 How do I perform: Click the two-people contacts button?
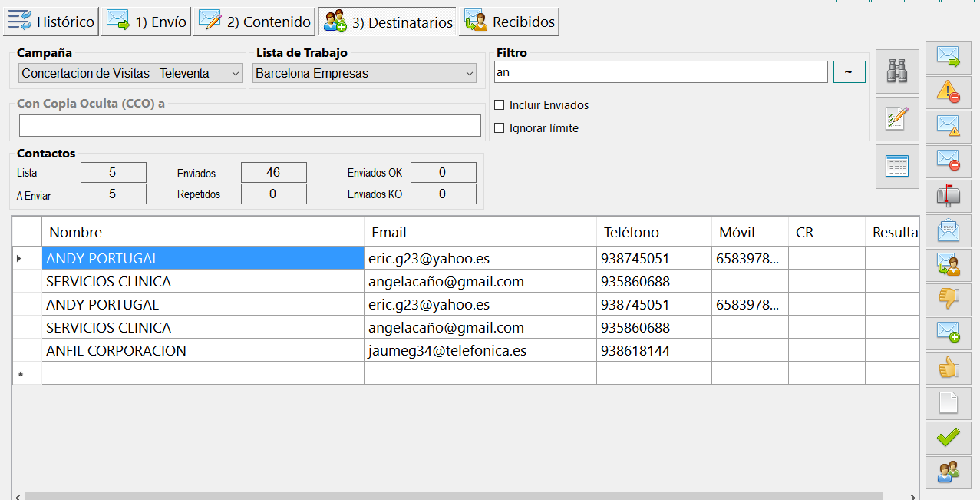[x=949, y=472]
